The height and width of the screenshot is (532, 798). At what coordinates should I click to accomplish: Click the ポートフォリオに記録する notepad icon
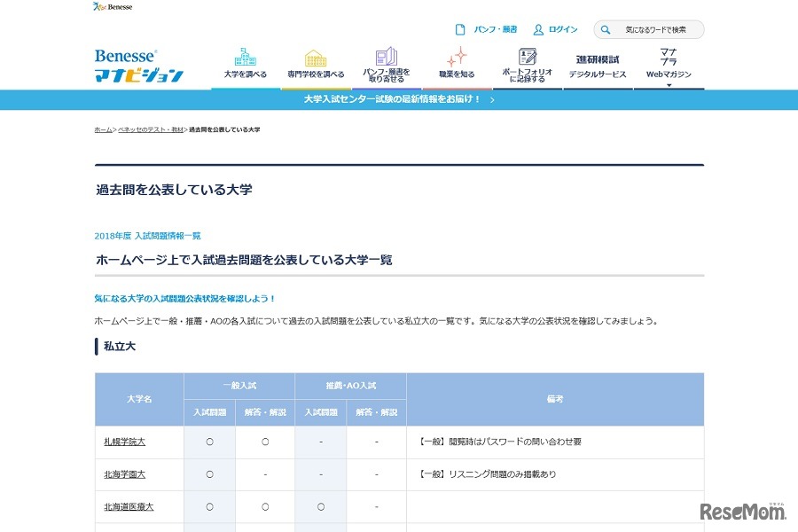(x=527, y=57)
